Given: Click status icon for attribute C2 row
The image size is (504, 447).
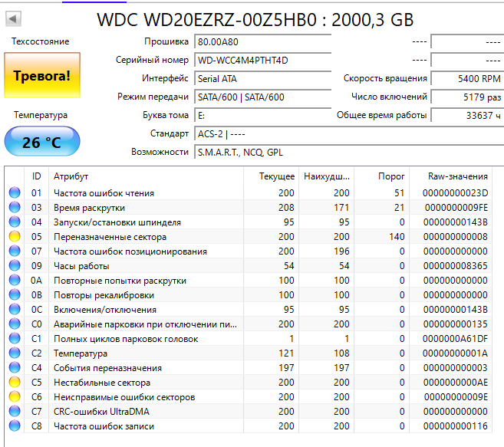Looking at the screenshot, I should pyautogui.click(x=15, y=353).
